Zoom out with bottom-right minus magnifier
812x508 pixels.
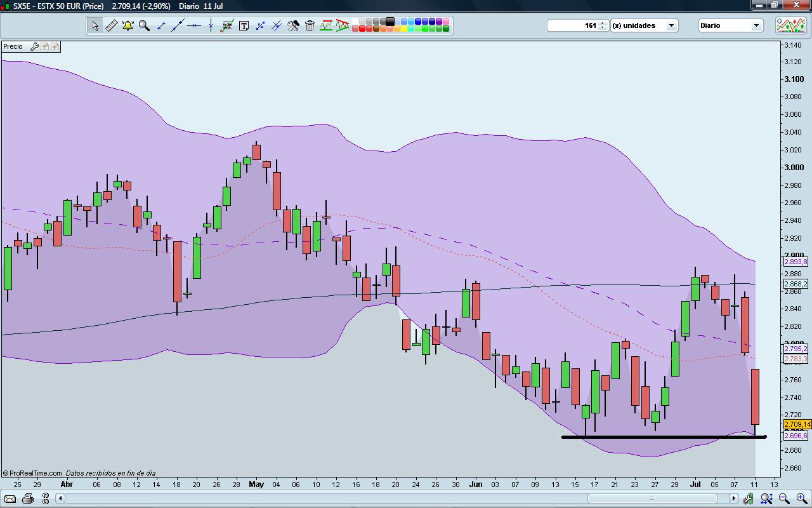point(784,498)
